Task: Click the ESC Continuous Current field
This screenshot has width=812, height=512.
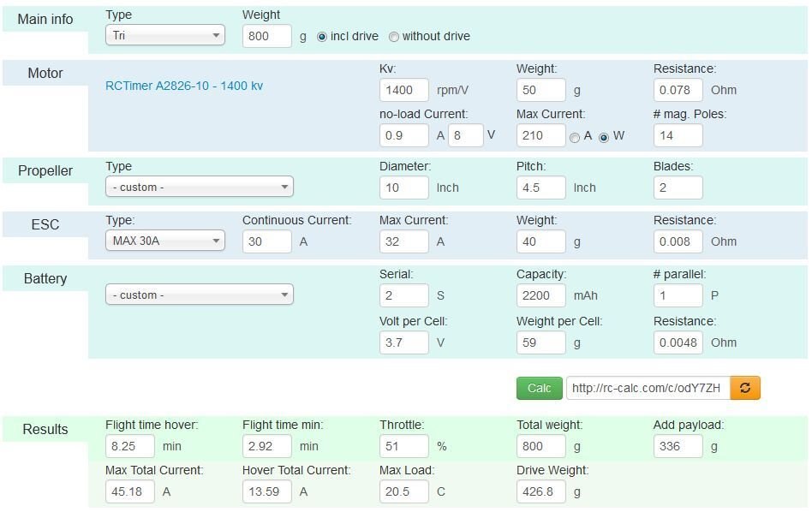Action: click(x=267, y=241)
